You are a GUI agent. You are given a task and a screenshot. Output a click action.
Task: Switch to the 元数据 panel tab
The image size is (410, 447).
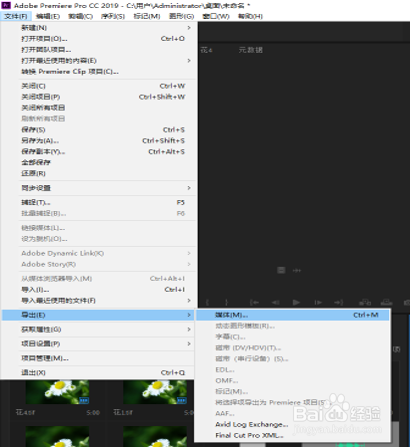[x=251, y=50]
